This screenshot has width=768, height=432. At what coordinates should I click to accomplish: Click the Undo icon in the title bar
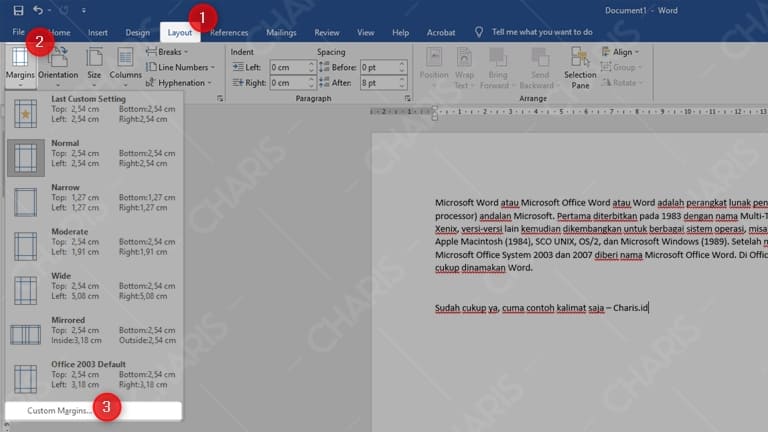tap(38, 10)
